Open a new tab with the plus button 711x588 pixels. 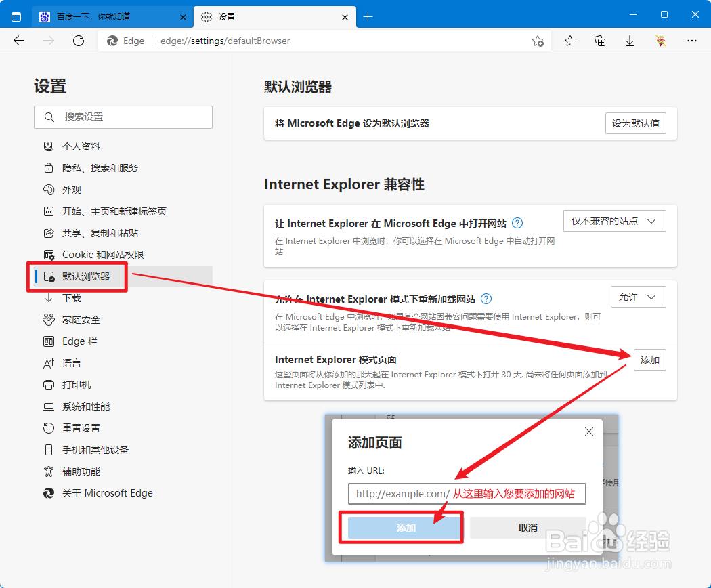pyautogui.click(x=369, y=16)
